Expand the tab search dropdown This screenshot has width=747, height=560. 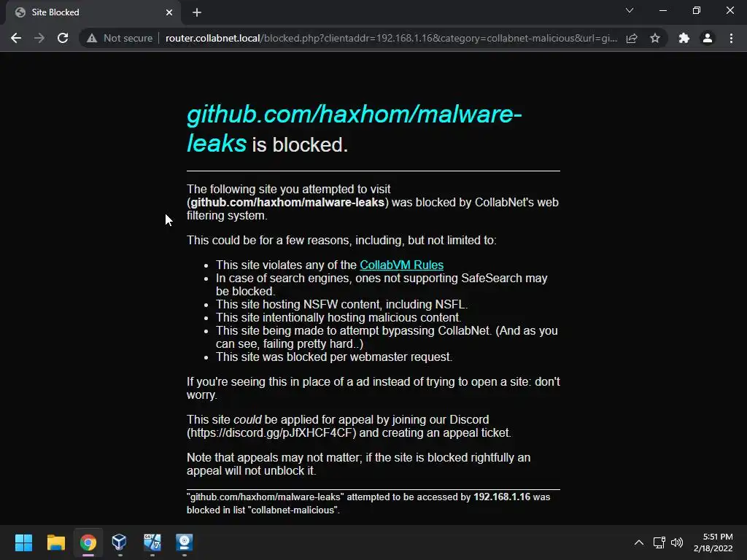(630, 10)
